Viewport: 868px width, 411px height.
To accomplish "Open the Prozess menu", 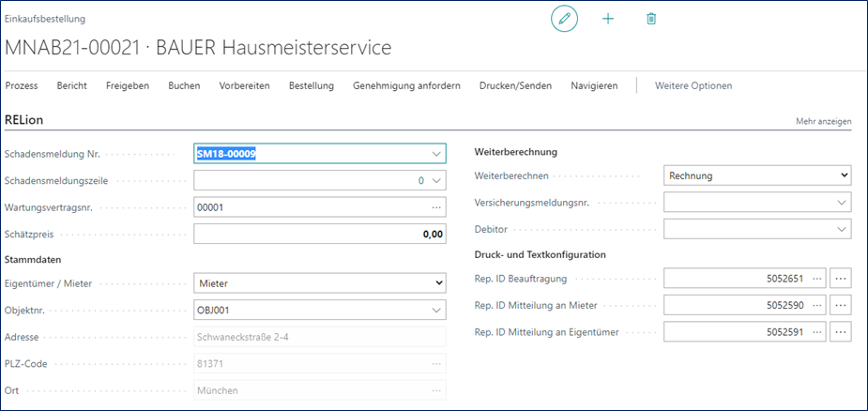I will [x=21, y=85].
